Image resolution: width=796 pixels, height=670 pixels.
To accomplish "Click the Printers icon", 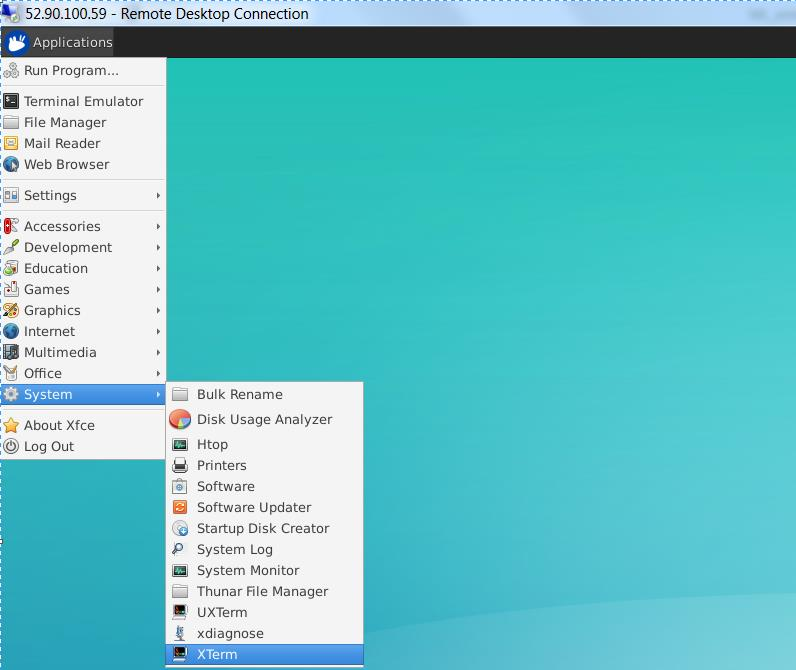I will [180, 465].
